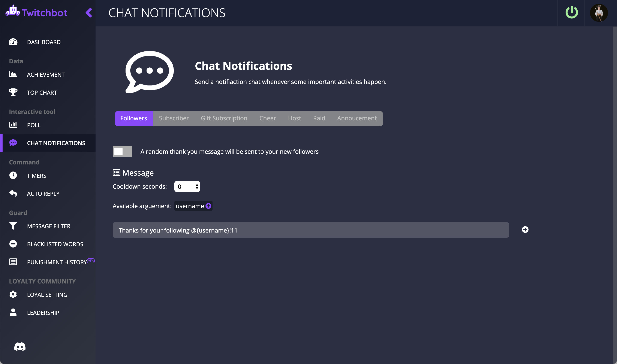Select the Message Filter funnel icon

tap(13, 226)
